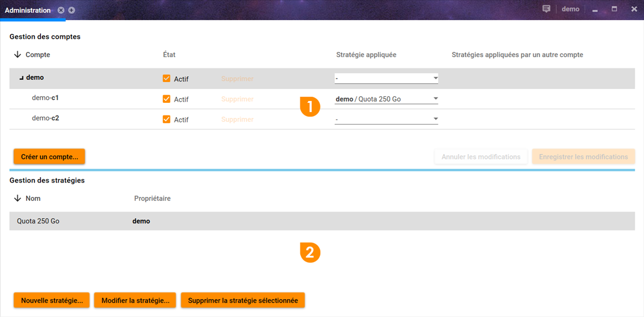Image resolution: width=644 pixels, height=317 pixels.
Task: Toggle Actif checkbox for demo-c1
Action: click(x=167, y=99)
